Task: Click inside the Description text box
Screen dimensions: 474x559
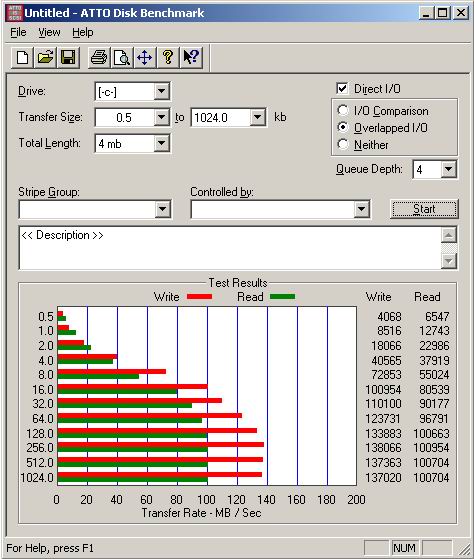Action: 230,247
